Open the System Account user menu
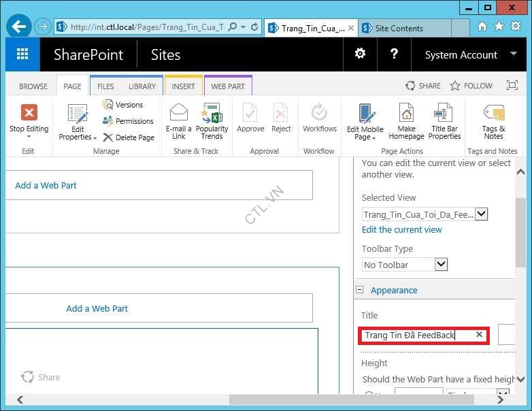 [471, 55]
